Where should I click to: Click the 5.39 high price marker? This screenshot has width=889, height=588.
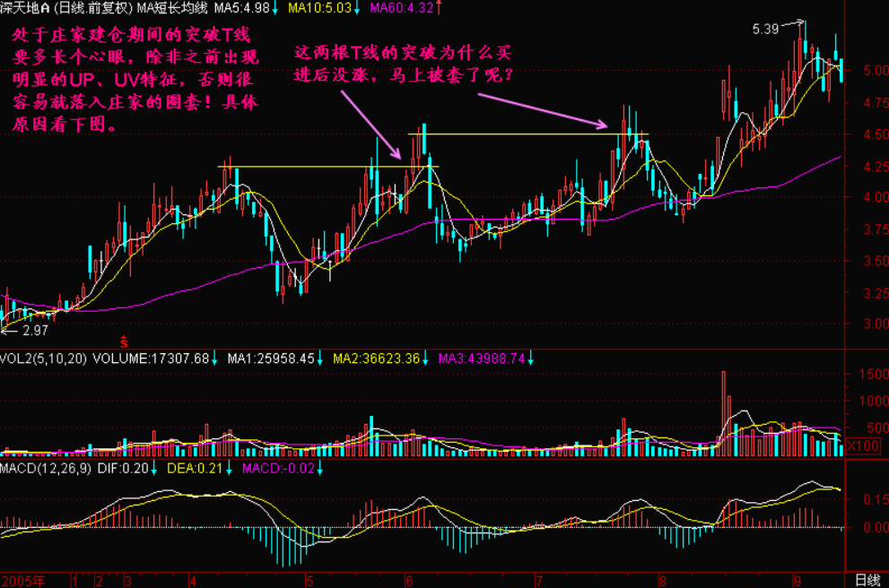(x=765, y=30)
